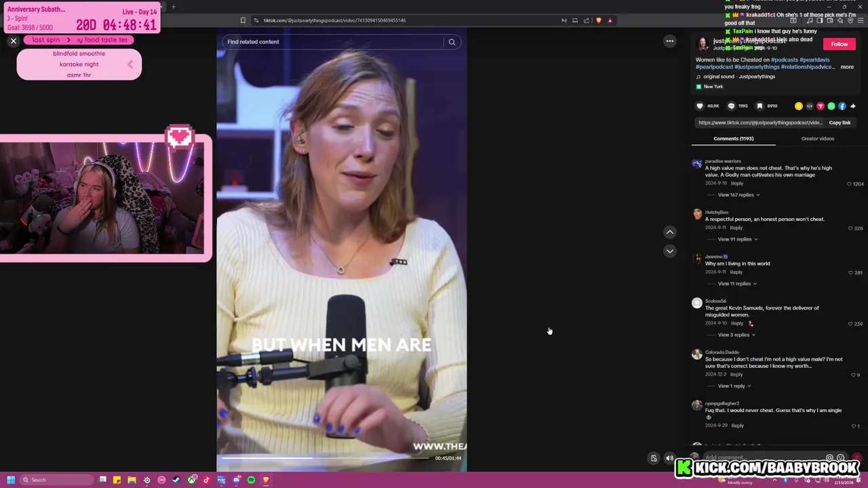Like Jasmine's comment
This screenshot has height=488, width=868.
coord(851,272)
